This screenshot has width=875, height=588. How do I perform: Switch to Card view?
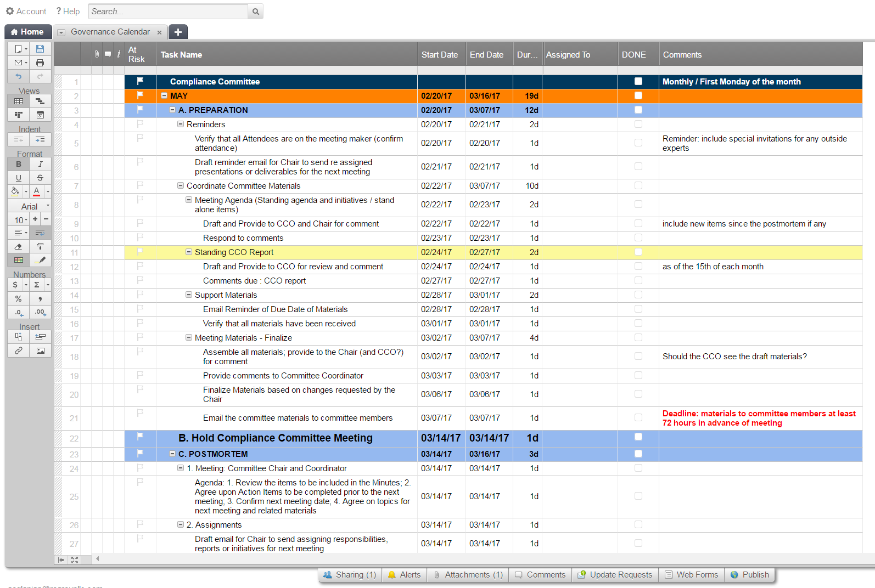coord(19,115)
